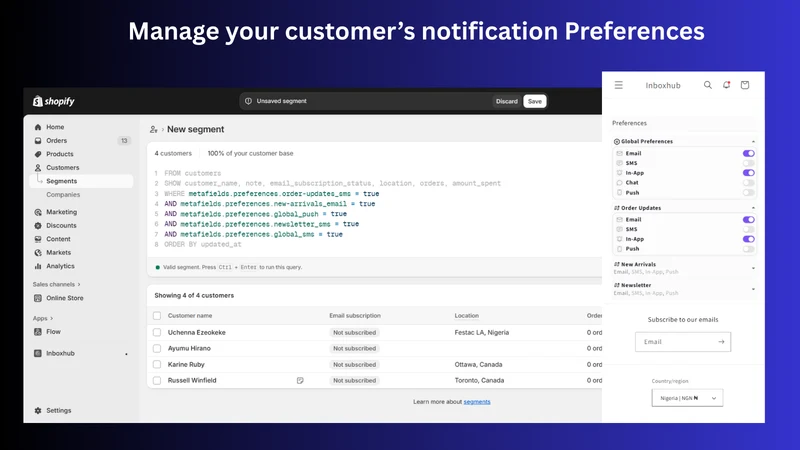Toggle Order Updates Push switch
Image resolution: width=800 pixels, height=450 pixels.
748,249
